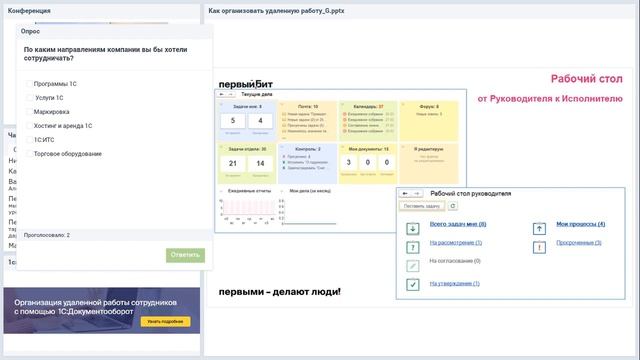Collapse the Мои документы widget arrow
Screen dimensions: 640x360
click(342, 147)
